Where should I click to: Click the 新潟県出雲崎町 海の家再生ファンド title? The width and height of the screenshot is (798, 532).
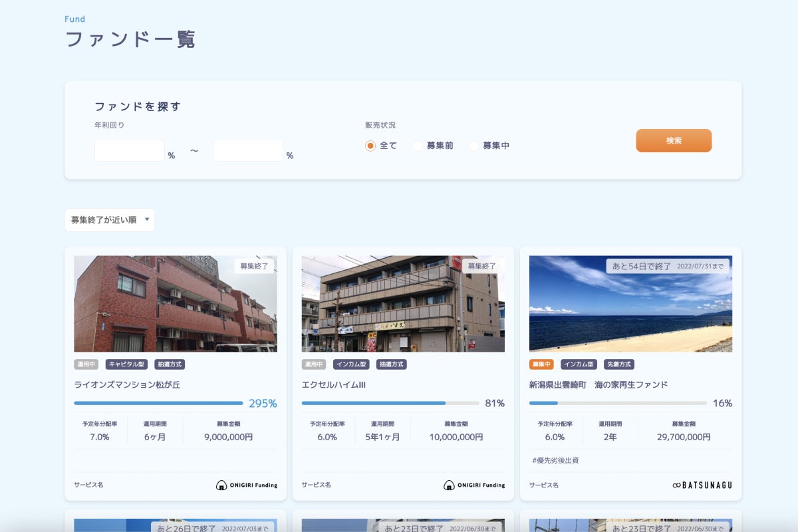[598, 384]
